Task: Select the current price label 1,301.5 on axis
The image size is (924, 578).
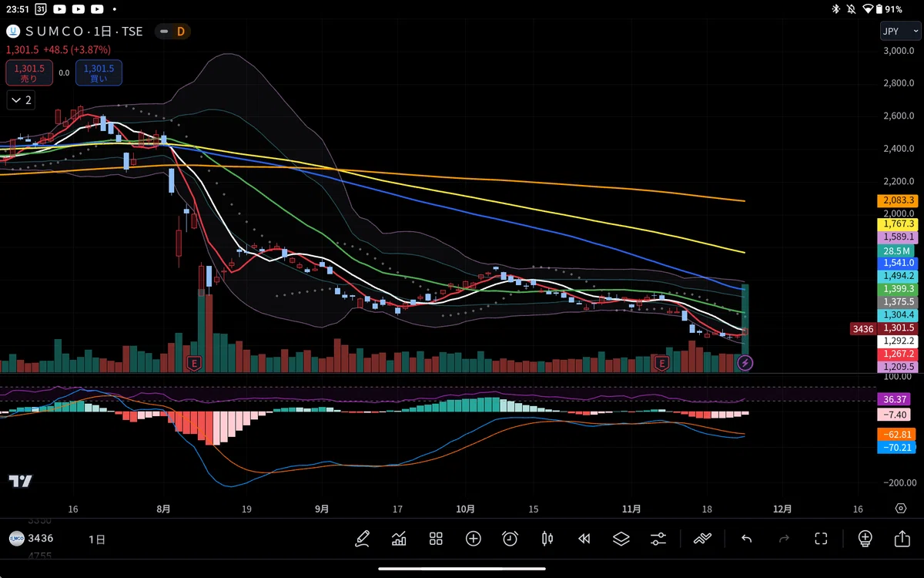Action: pyautogui.click(x=899, y=328)
